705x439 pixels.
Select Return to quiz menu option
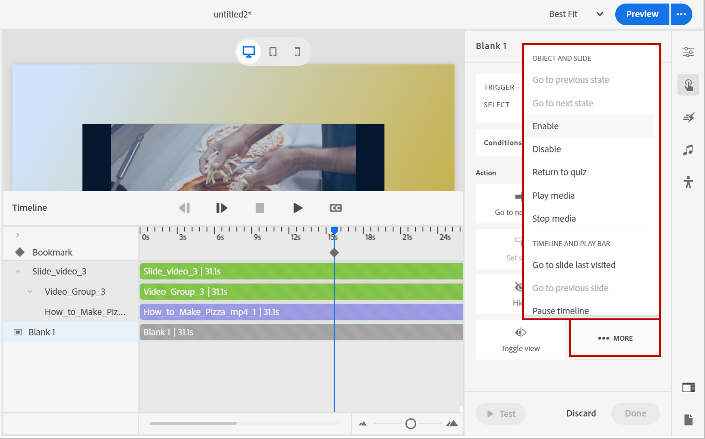click(560, 172)
